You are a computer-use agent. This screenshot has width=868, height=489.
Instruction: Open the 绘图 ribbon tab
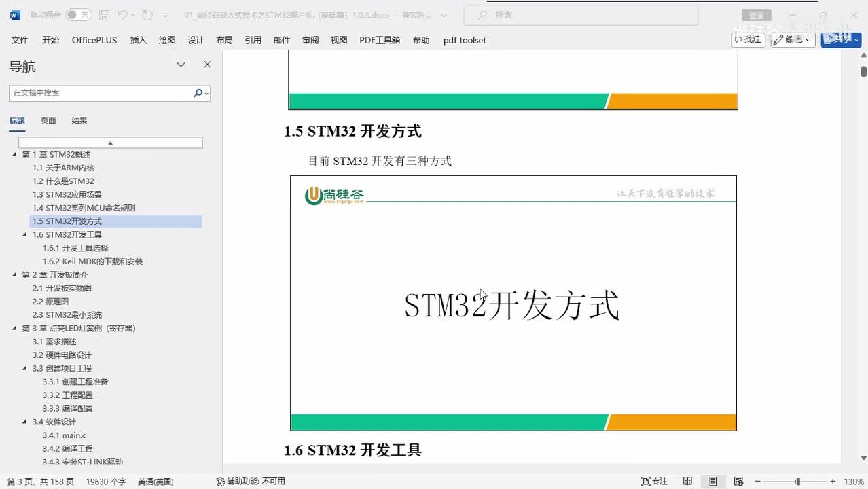point(167,40)
